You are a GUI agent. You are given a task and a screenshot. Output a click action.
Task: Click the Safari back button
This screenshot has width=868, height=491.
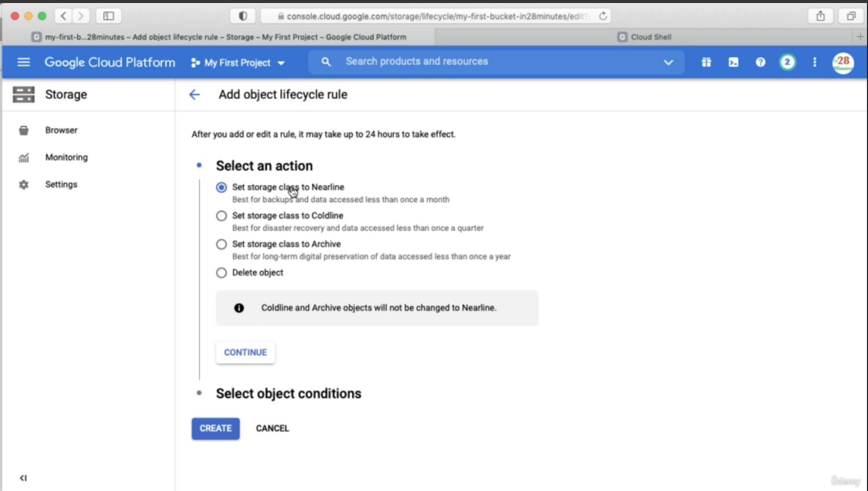pyautogui.click(x=63, y=16)
